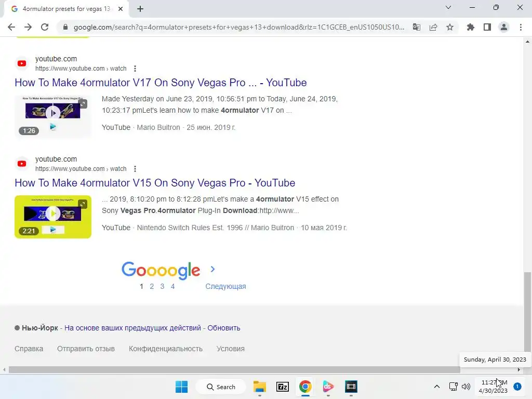Click the taskbar Search box
532x399 pixels.
pos(221,387)
